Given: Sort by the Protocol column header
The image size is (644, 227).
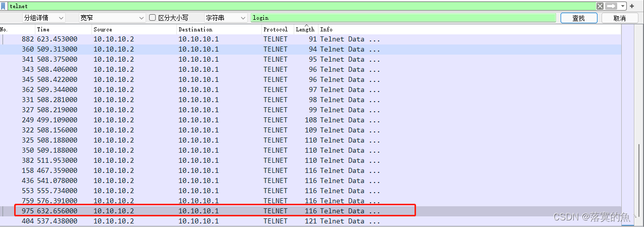Looking at the screenshot, I should [278, 29].
